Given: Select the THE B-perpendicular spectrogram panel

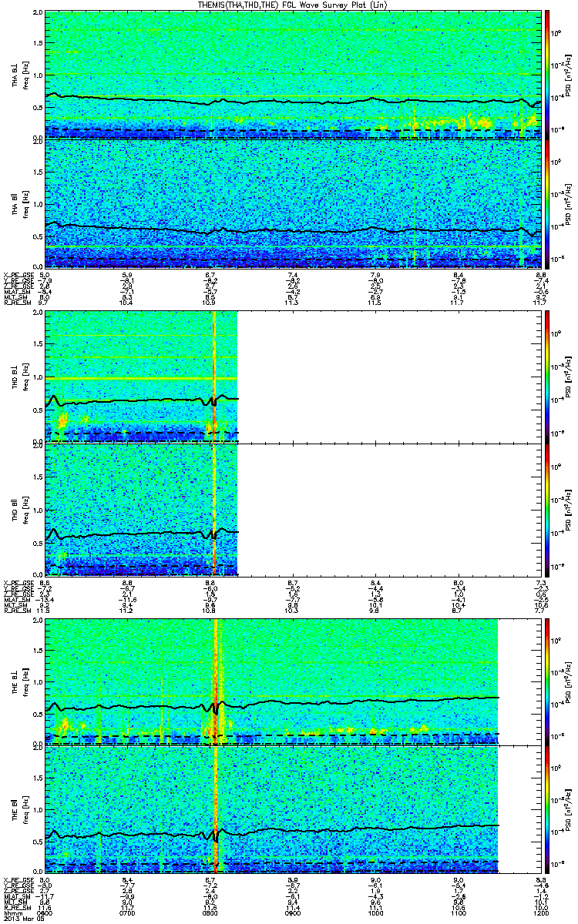Looking at the screenshot, I should coord(294,682).
